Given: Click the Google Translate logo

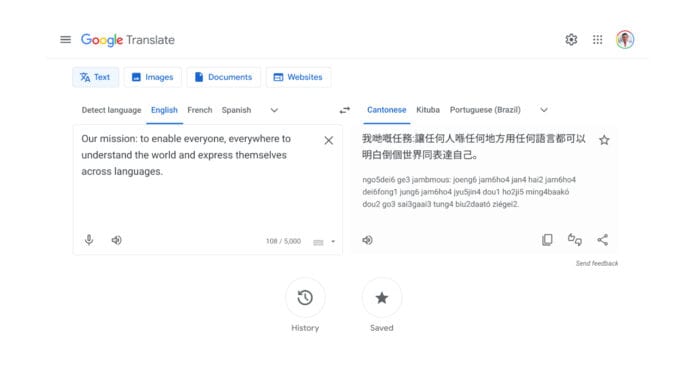Looking at the screenshot, I should tap(127, 40).
